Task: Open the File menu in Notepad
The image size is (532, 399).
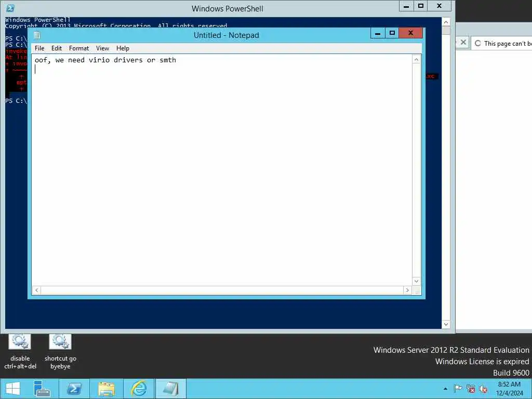Action: 39,48
